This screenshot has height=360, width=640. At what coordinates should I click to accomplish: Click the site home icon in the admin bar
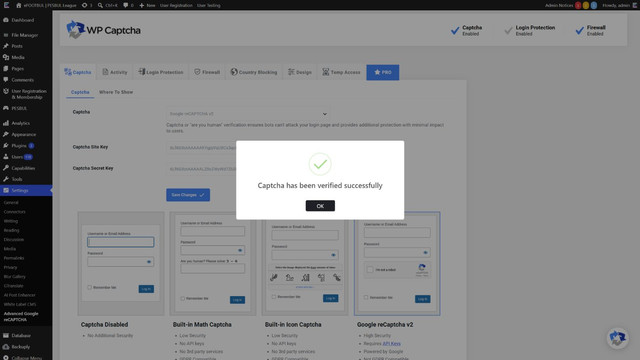18,5
